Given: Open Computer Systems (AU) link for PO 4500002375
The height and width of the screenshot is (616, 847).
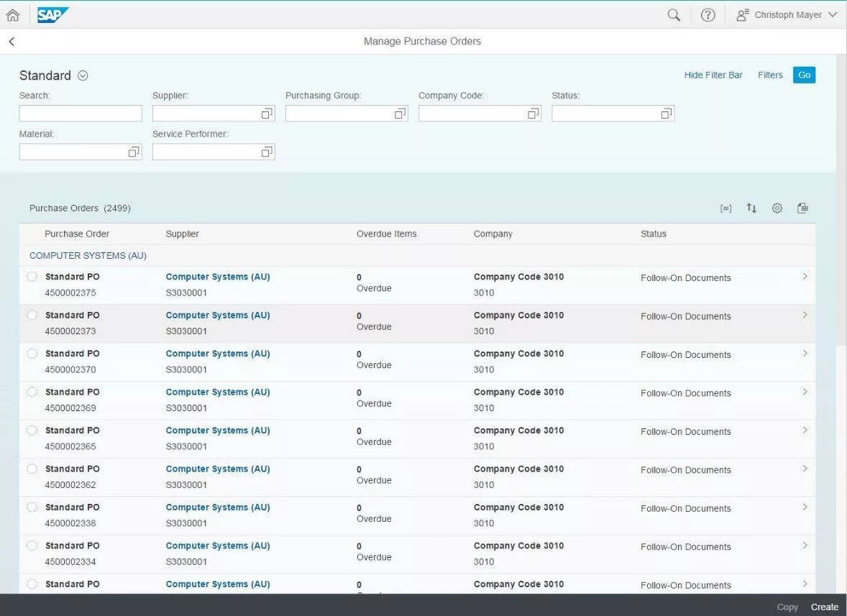Looking at the screenshot, I should (218, 277).
